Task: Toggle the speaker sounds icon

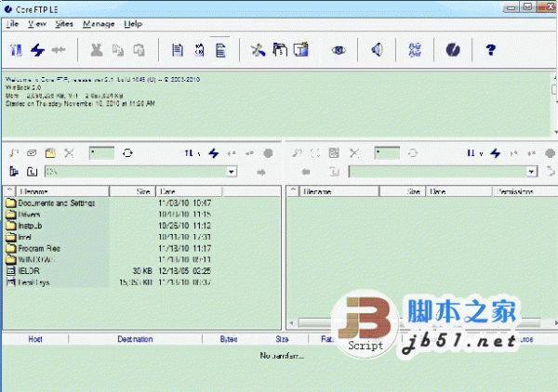Action: point(378,50)
